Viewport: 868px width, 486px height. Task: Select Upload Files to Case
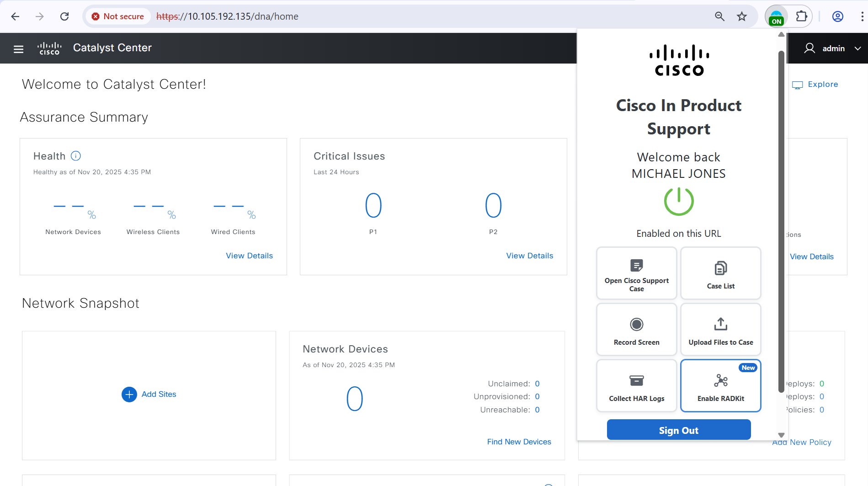(x=720, y=330)
